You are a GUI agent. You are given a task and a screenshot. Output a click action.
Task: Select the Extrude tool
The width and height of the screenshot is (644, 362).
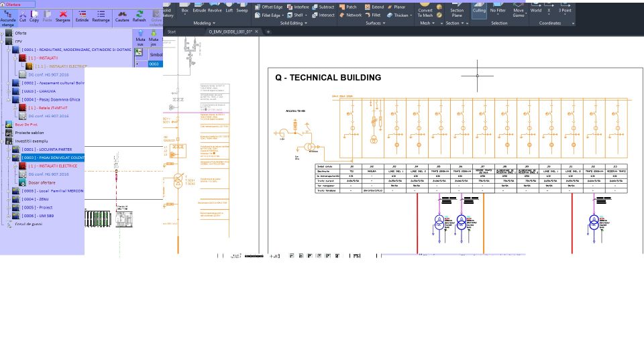pyautogui.click(x=199, y=8)
